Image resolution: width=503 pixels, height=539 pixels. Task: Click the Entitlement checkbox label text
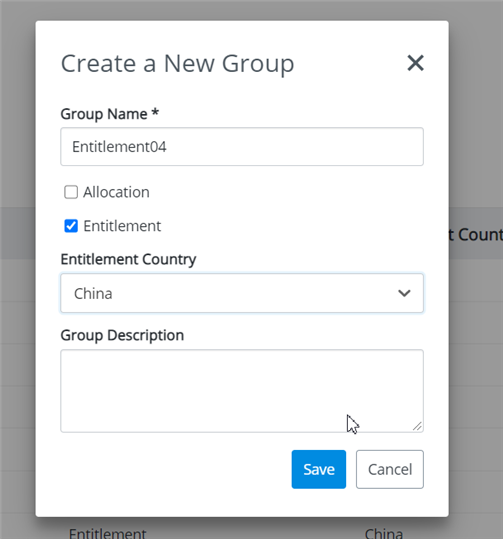(x=122, y=226)
